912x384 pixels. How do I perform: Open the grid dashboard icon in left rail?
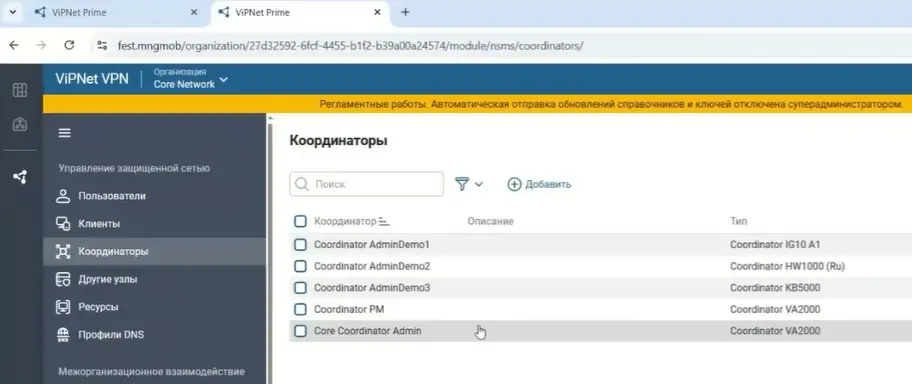[x=20, y=90]
